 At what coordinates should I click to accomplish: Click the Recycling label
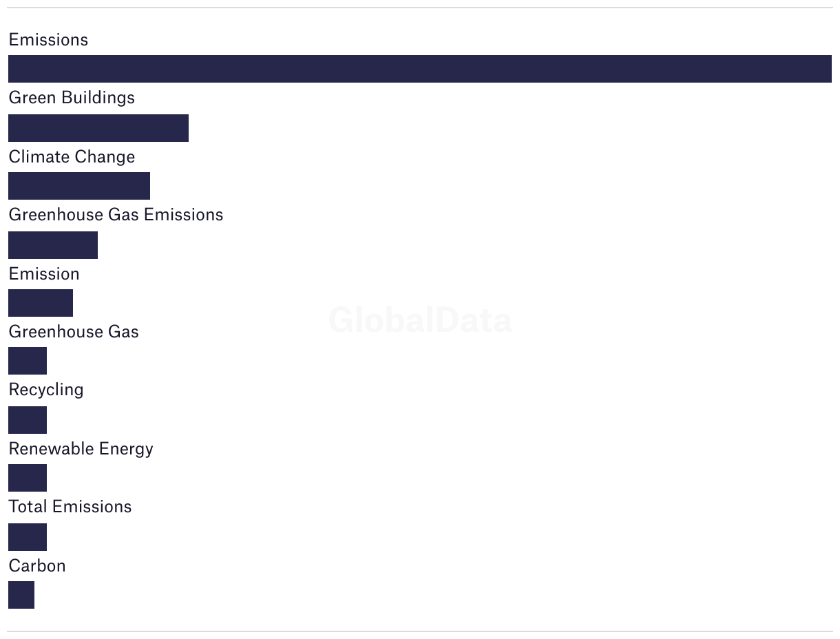pyautogui.click(x=46, y=390)
